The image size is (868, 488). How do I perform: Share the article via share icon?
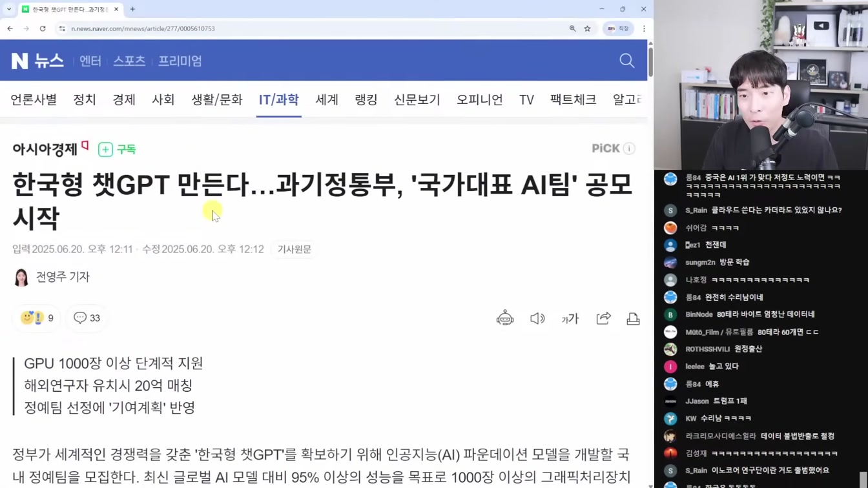[603, 318]
